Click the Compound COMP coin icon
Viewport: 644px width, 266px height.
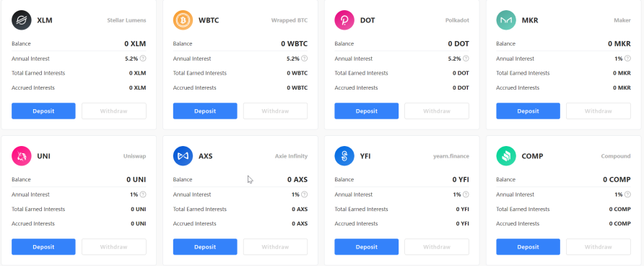(506, 156)
